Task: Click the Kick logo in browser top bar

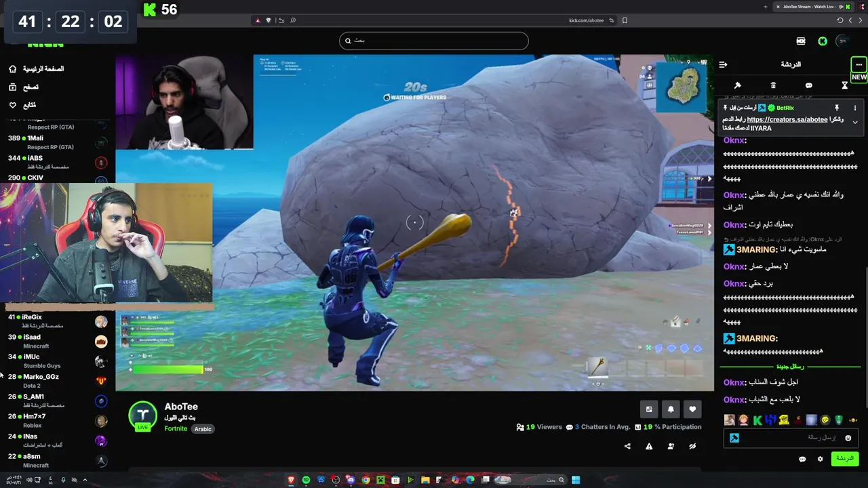Action: click(x=150, y=9)
